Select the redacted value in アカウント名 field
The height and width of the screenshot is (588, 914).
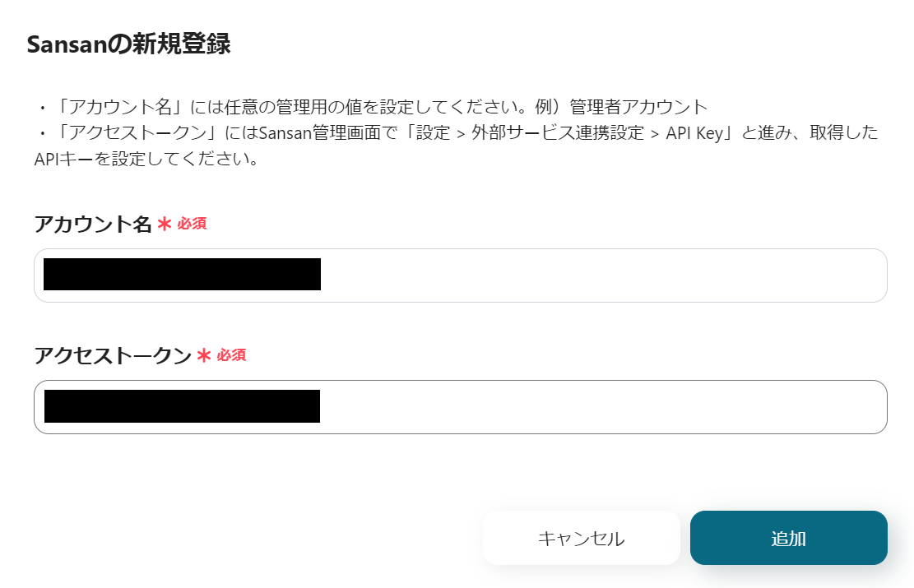point(181,275)
